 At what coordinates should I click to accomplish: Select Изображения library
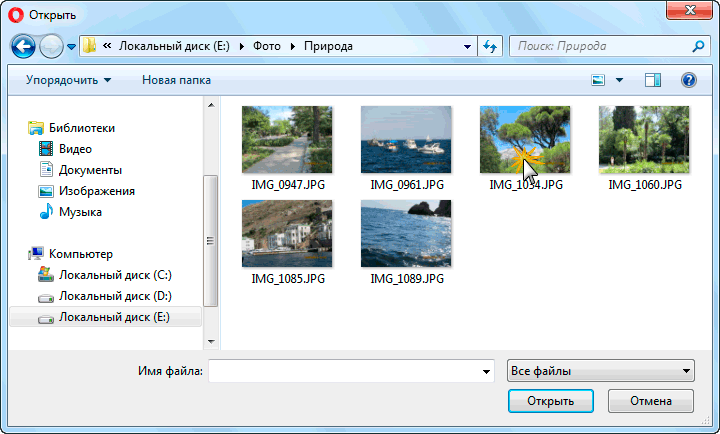97,191
